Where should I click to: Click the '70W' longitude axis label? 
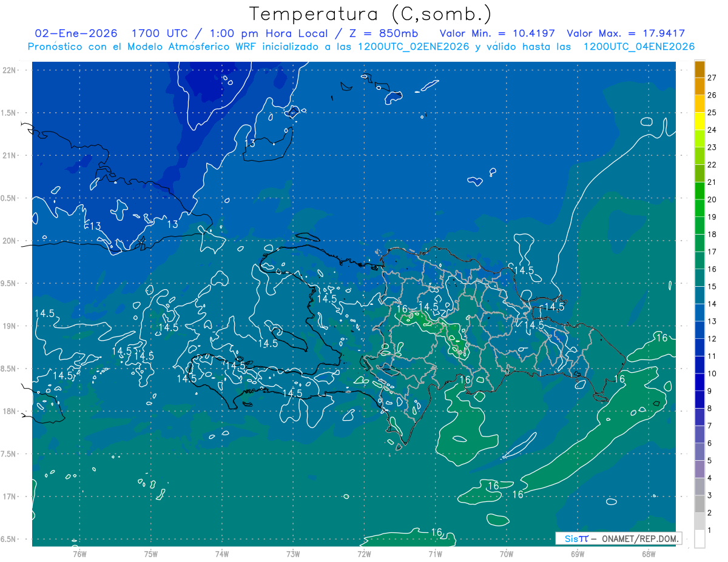point(507,554)
